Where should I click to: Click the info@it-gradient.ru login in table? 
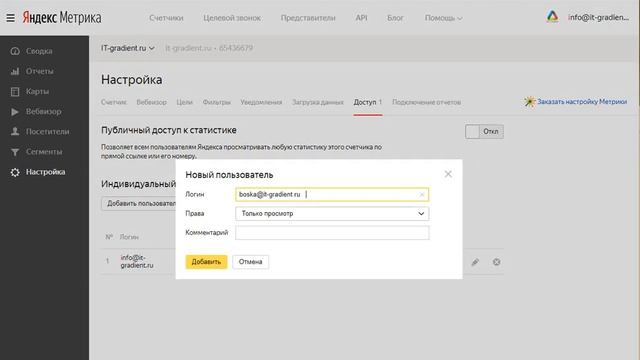pyautogui.click(x=137, y=261)
